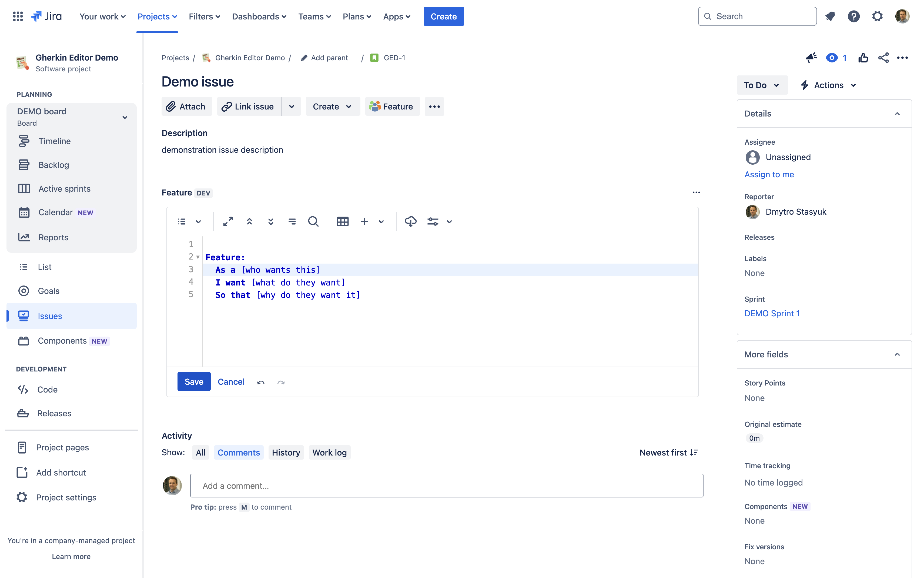
Task: Switch to the Work log tab
Action: pos(330,452)
